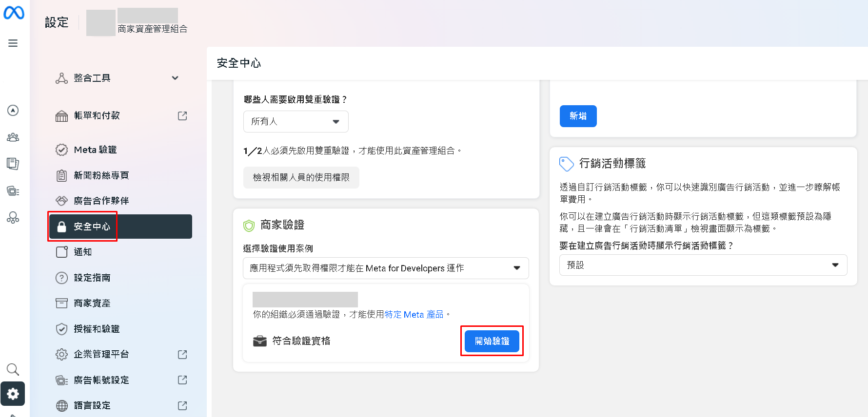
Task: Open the search magnifier icon
Action: tap(13, 370)
